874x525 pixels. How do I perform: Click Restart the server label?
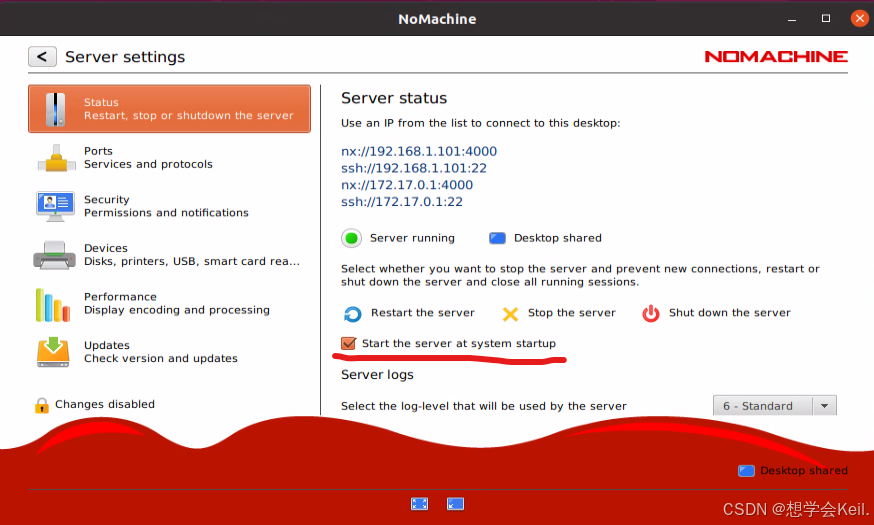pos(423,313)
